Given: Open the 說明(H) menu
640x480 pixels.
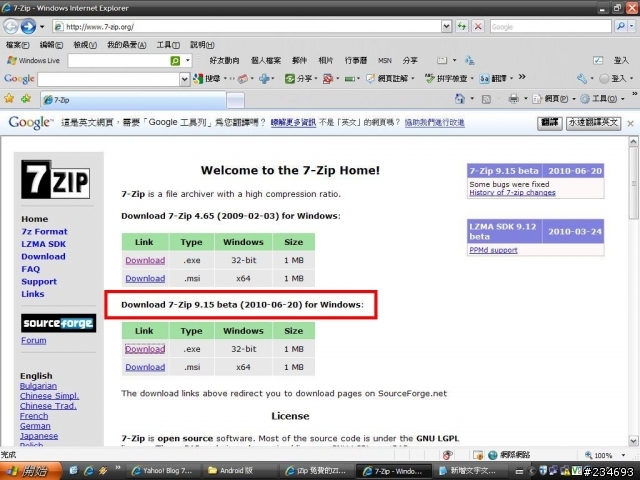Looking at the screenshot, I should click(202, 45).
